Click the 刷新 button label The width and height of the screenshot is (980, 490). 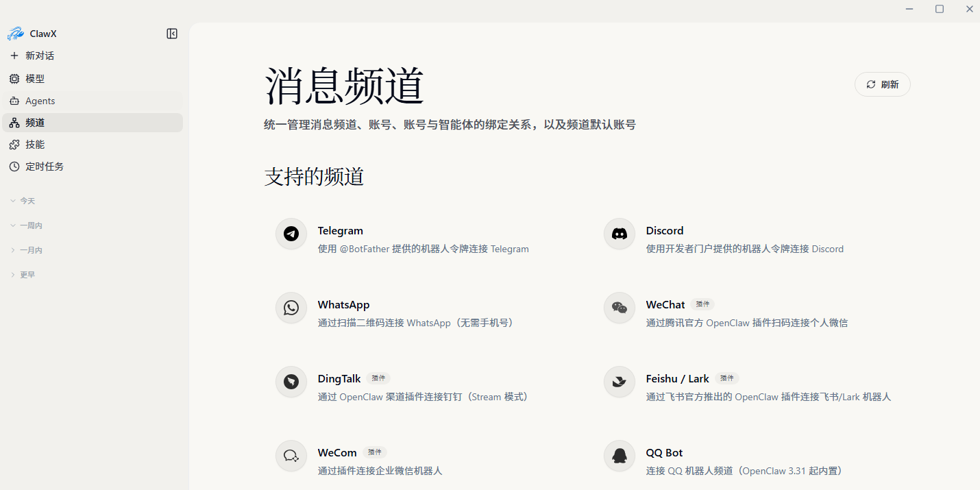[x=890, y=84]
